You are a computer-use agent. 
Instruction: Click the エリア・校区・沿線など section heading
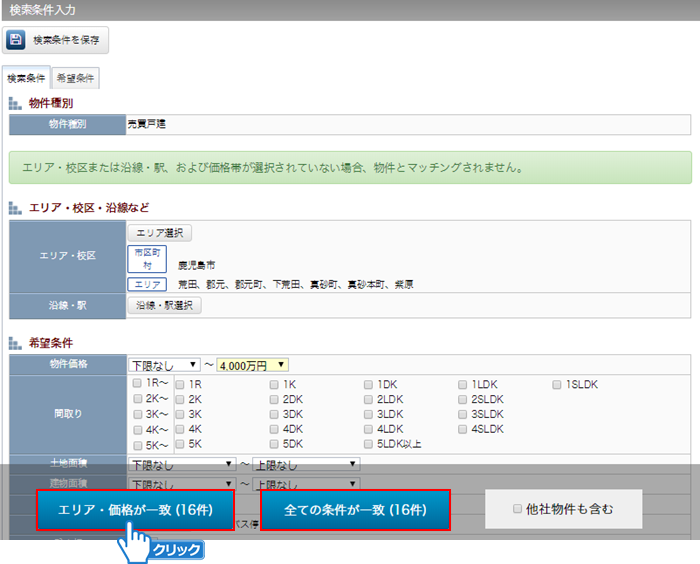tap(89, 208)
